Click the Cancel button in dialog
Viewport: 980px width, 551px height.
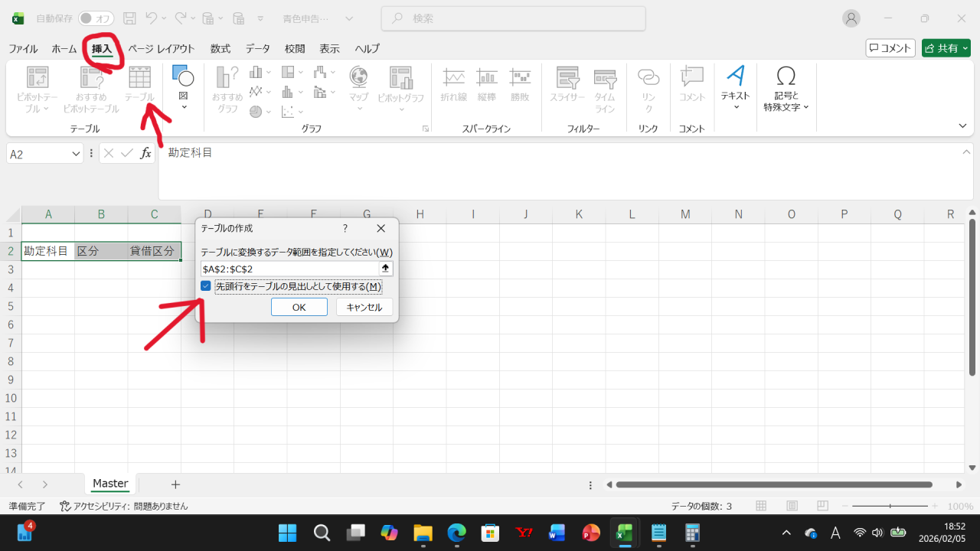pos(364,307)
